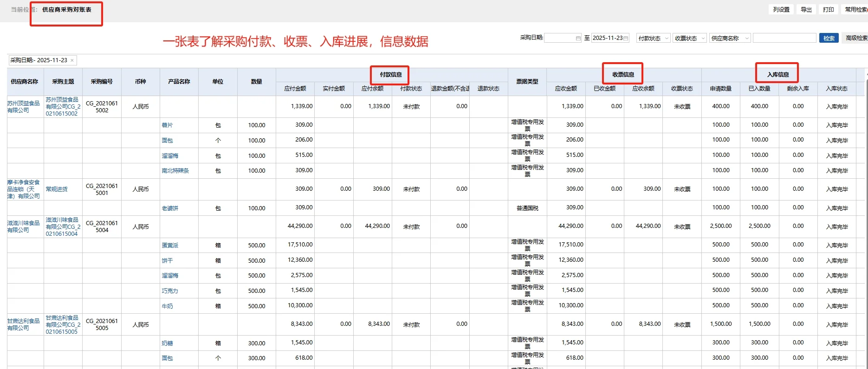Image resolution: width=868 pixels, height=369 pixels.
Task: Click the 普通国税 invoice type cell
Action: coord(527,208)
